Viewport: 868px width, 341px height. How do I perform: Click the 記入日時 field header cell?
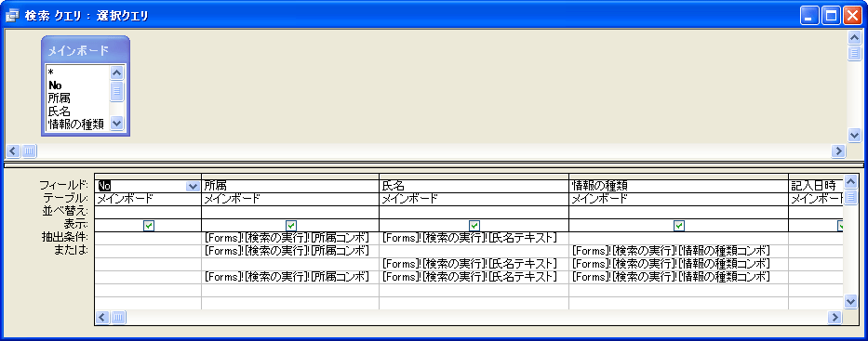coord(815,186)
